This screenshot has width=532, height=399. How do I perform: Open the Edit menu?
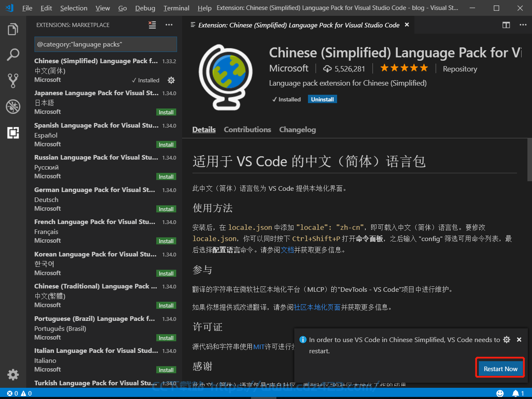[x=47, y=8]
